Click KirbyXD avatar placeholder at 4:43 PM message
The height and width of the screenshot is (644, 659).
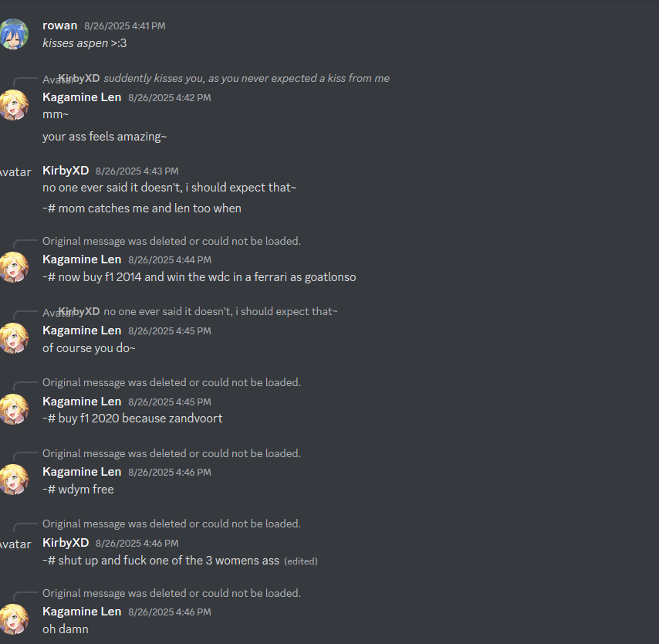click(15, 172)
